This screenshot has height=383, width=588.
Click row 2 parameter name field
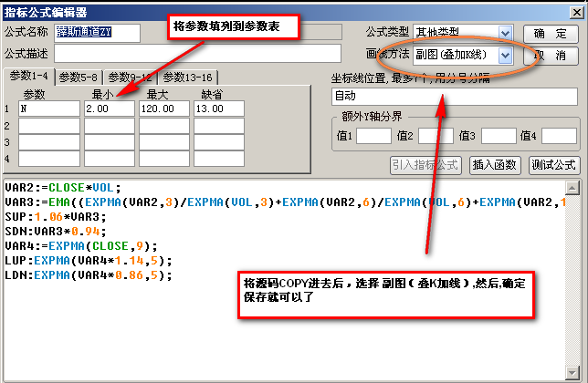(x=49, y=126)
